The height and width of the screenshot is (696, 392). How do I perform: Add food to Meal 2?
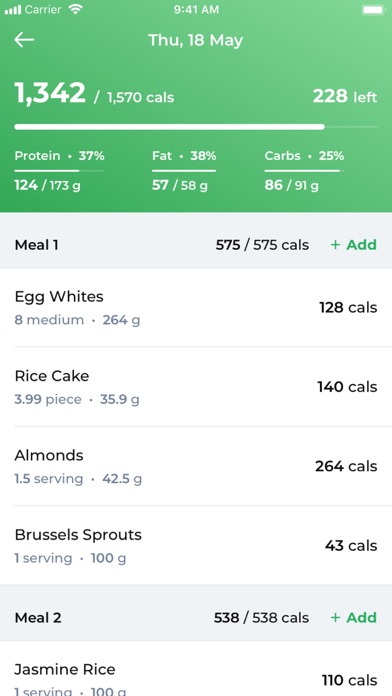(353, 617)
